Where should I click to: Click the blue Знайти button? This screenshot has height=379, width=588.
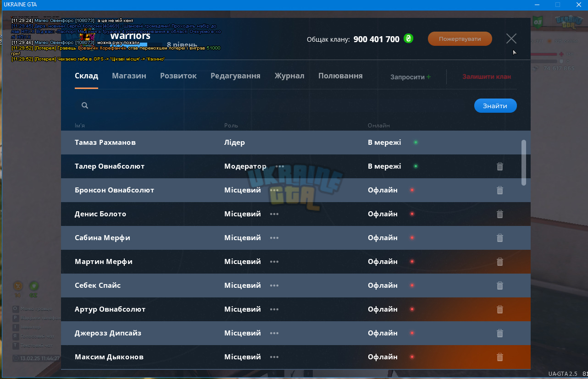[x=495, y=106]
